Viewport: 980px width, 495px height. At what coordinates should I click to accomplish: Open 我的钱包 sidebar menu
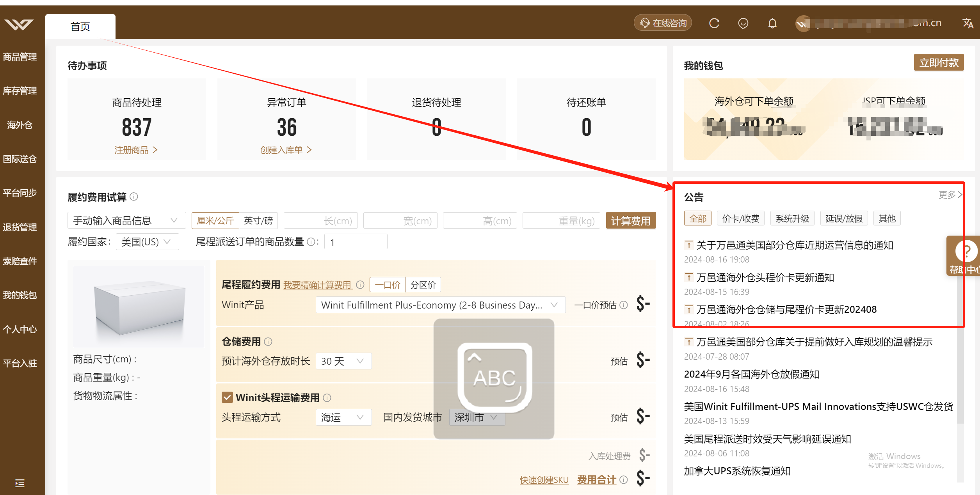(20, 295)
